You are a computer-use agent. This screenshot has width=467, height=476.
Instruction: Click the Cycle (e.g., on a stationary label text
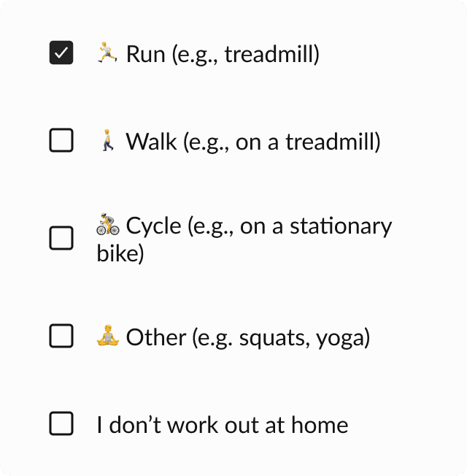coord(259,226)
